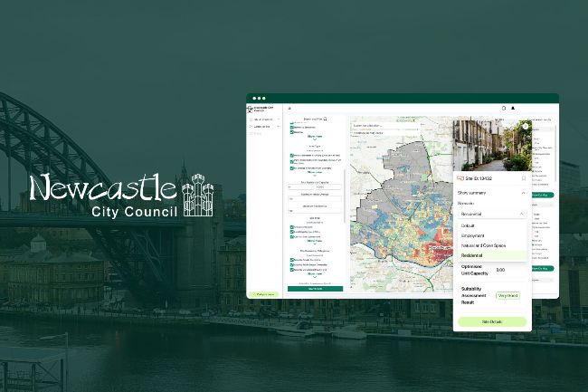Click the Site ID 13432 title text
Viewport: 588px width, 392px height.
(x=479, y=178)
